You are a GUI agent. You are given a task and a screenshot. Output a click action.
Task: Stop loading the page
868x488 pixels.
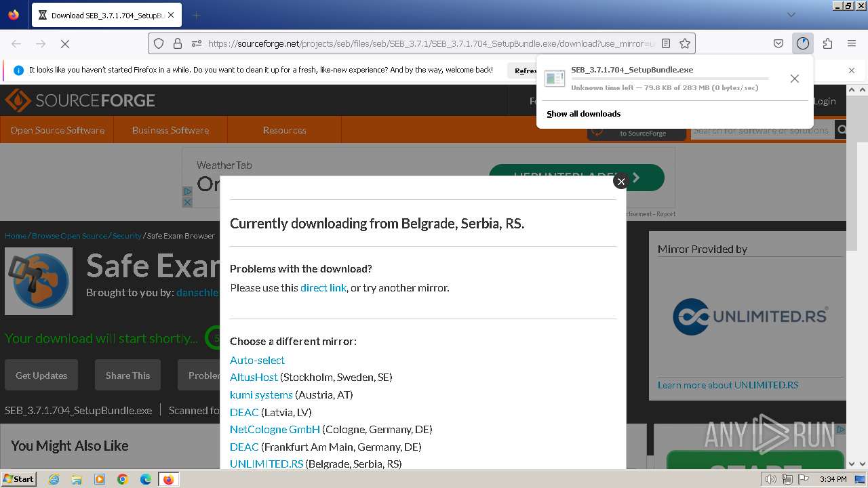pos(65,43)
